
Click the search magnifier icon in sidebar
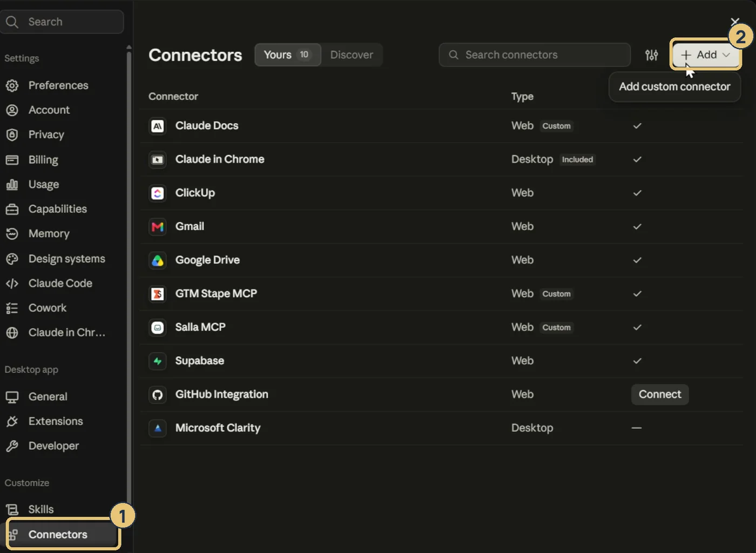point(12,22)
